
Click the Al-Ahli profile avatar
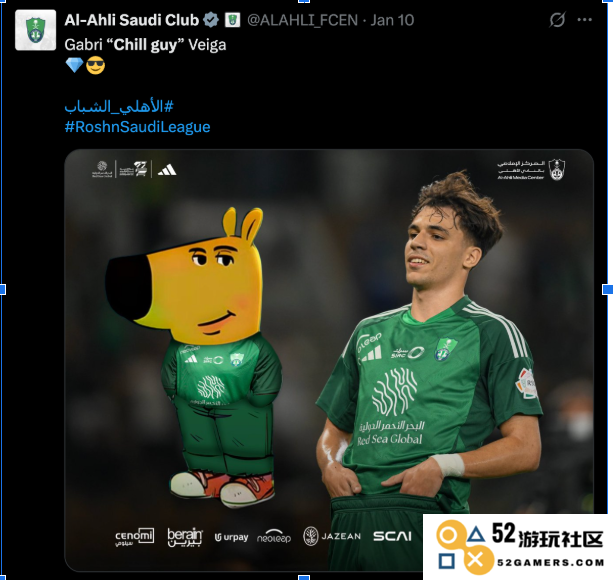pyautogui.click(x=36, y=30)
